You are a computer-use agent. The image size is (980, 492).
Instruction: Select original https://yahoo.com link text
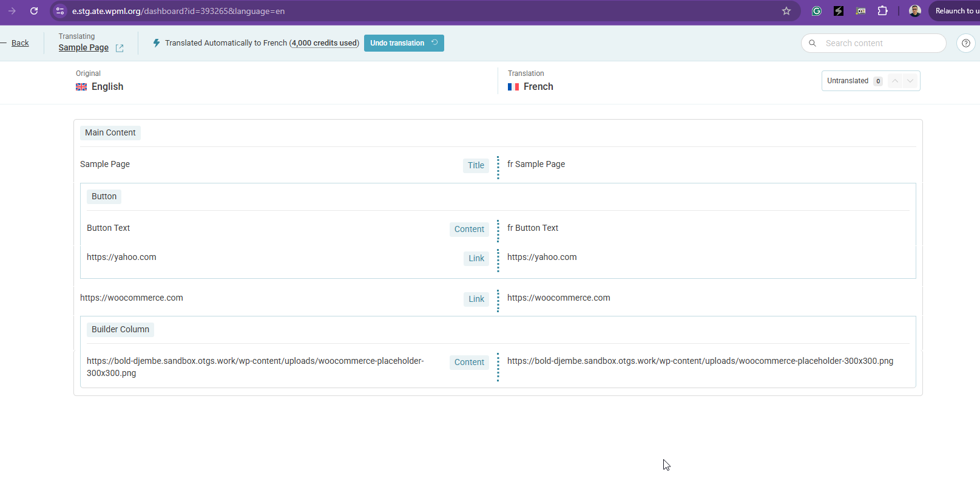coord(121,257)
